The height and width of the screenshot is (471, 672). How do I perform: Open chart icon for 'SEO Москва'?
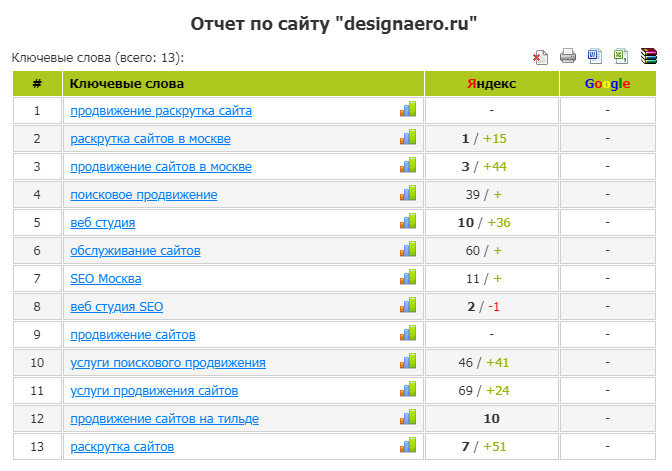pos(408,277)
